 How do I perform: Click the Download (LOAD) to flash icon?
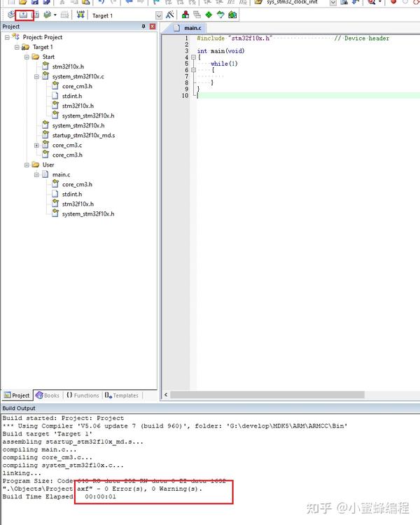coord(80,15)
